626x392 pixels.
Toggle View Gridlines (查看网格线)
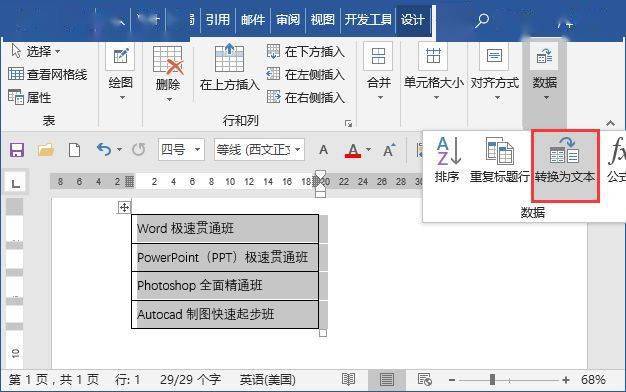[48, 74]
